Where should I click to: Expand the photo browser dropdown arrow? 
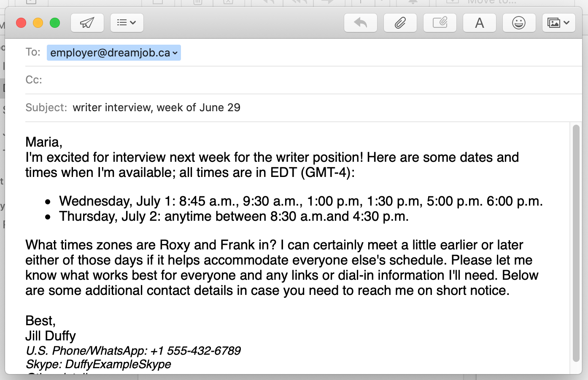click(566, 23)
